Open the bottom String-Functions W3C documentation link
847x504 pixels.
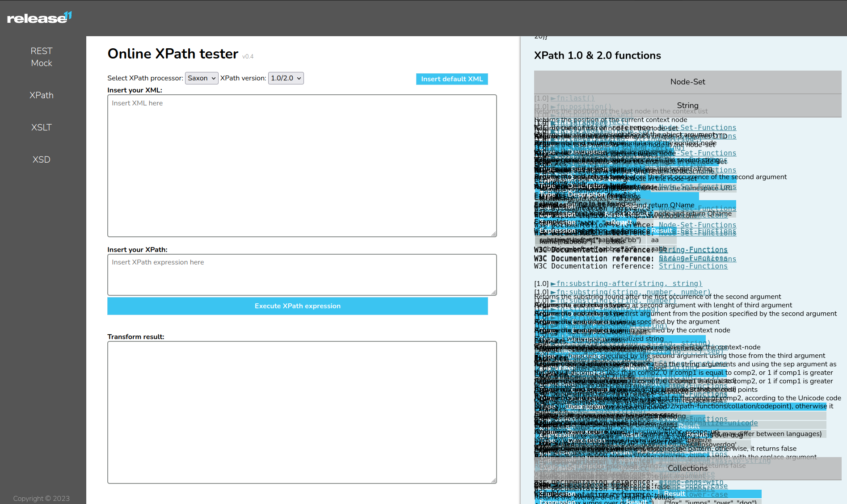[693, 266]
